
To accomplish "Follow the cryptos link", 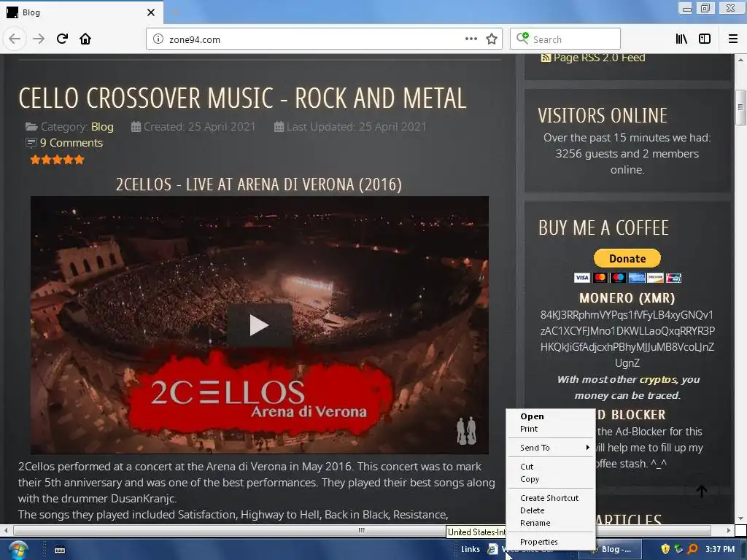I will (658, 379).
